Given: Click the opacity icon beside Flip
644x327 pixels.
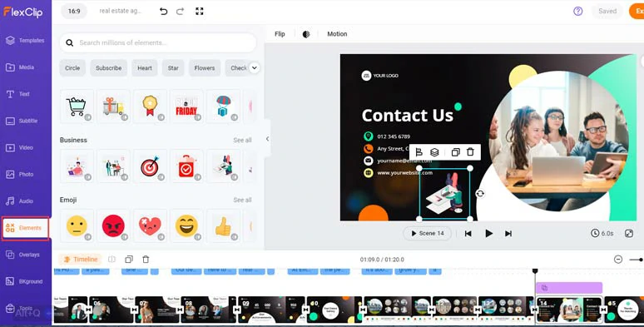Looking at the screenshot, I should tap(306, 34).
